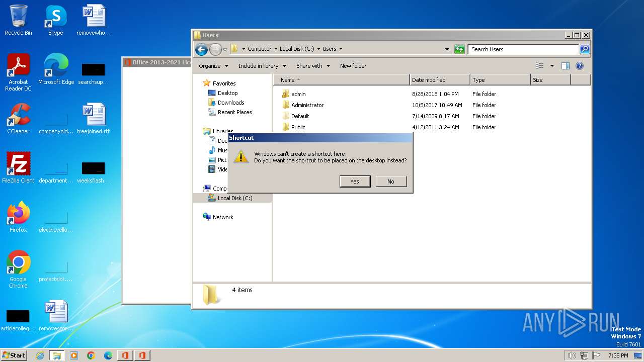This screenshot has width=644, height=362.
Task: Click the Change your view icon
Action: click(540, 66)
